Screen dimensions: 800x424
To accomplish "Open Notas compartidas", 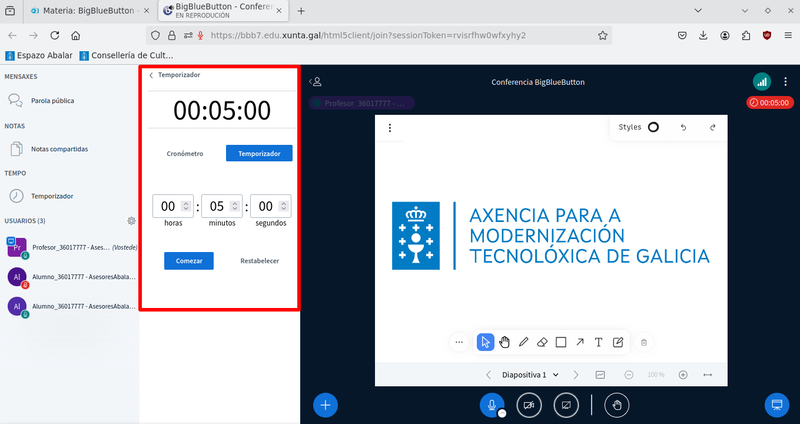I will click(59, 149).
